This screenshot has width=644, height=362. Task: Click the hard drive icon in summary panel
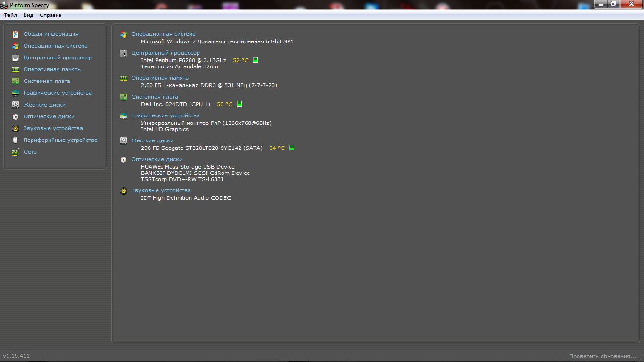tap(124, 140)
